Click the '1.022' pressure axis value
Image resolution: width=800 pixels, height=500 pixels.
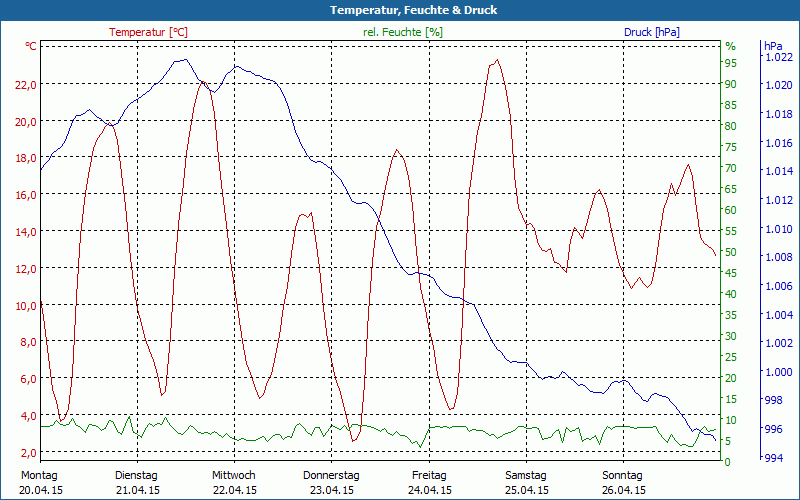[777, 57]
